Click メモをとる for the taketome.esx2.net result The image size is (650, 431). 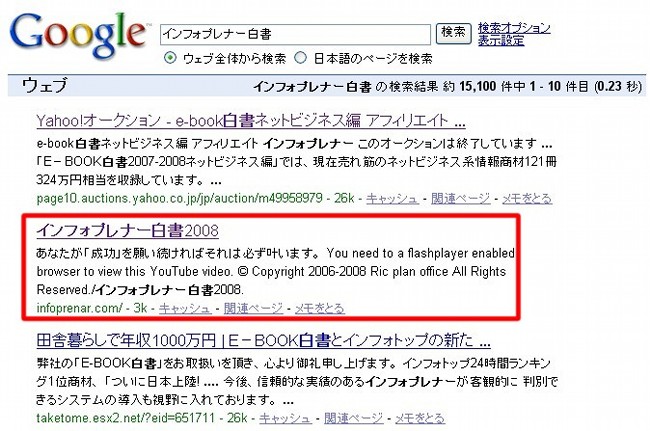420,418
